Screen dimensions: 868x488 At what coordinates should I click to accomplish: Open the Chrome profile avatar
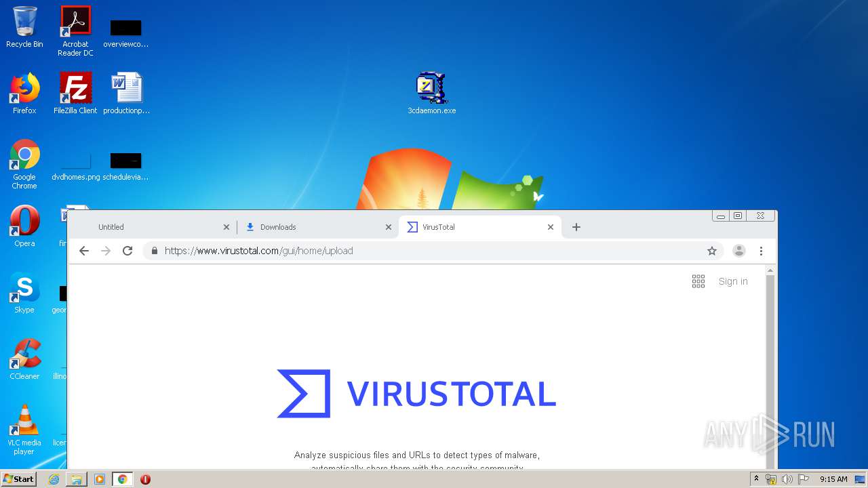click(x=739, y=251)
